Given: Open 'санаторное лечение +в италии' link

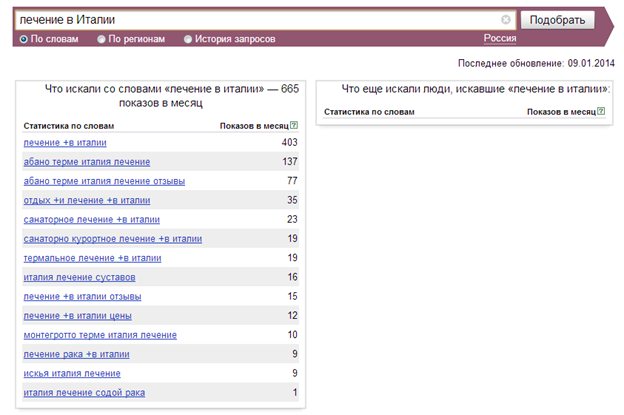Looking at the screenshot, I should [92, 219].
